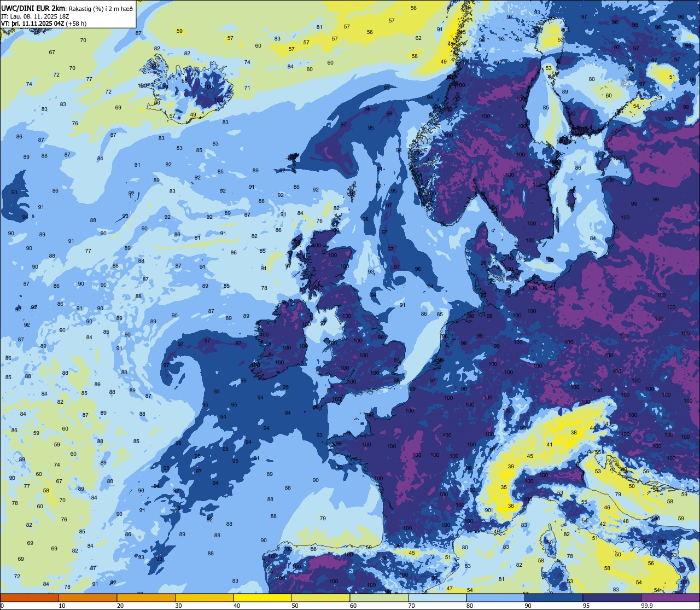The image size is (700, 610).
Task: Click the 20–30 percent legend color segment
Action: click(146, 597)
